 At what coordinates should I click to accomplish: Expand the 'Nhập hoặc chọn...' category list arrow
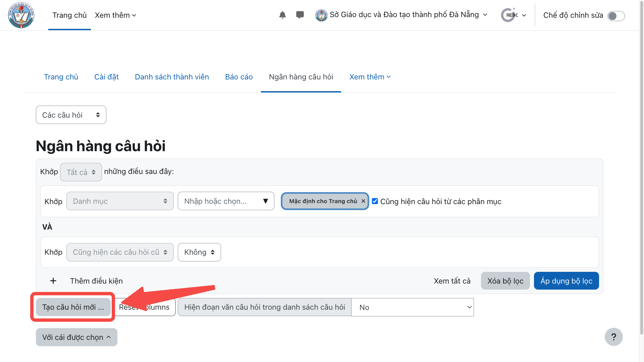click(x=265, y=201)
